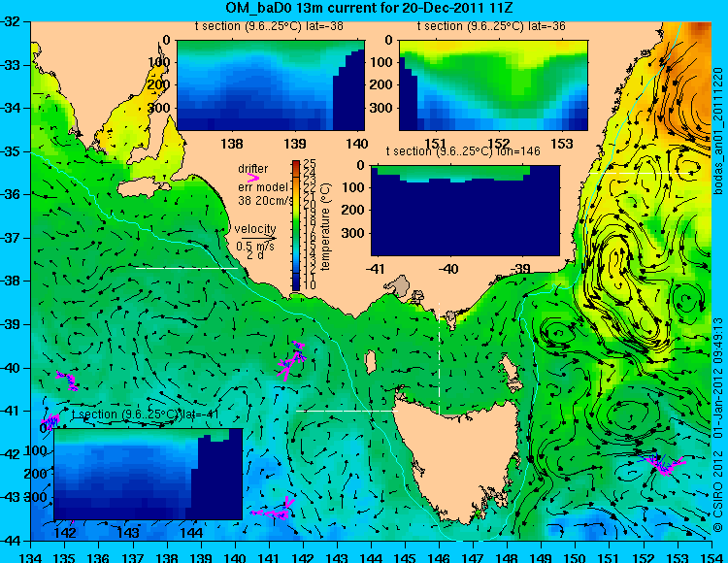Click the "25" value atop the colour bar
The image size is (728, 563).
(310, 163)
